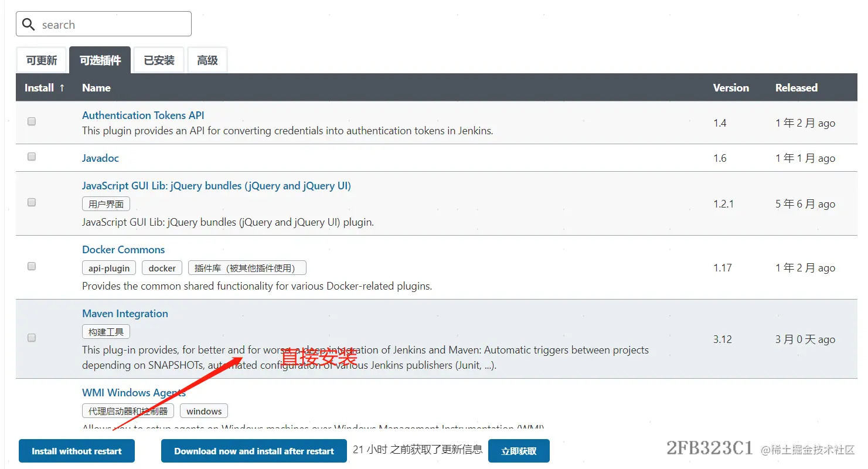Open the Javadoc plugin link
This screenshot has width=868, height=469.
[x=100, y=158]
